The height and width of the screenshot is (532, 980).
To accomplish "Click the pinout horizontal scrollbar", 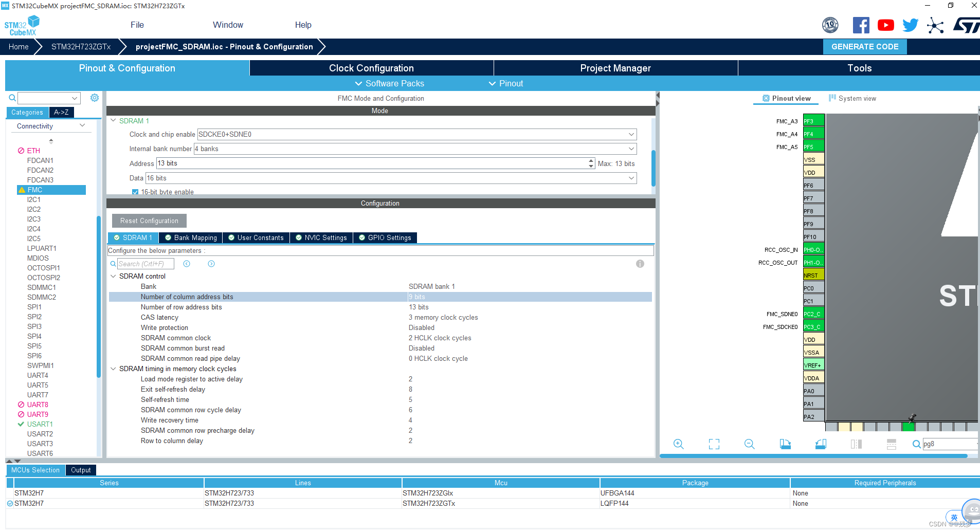I will (813, 456).
